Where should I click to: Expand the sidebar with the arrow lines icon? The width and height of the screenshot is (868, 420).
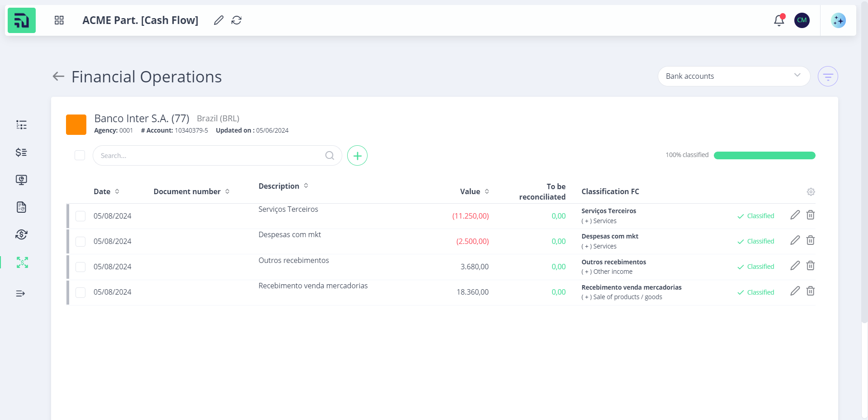coord(20,294)
